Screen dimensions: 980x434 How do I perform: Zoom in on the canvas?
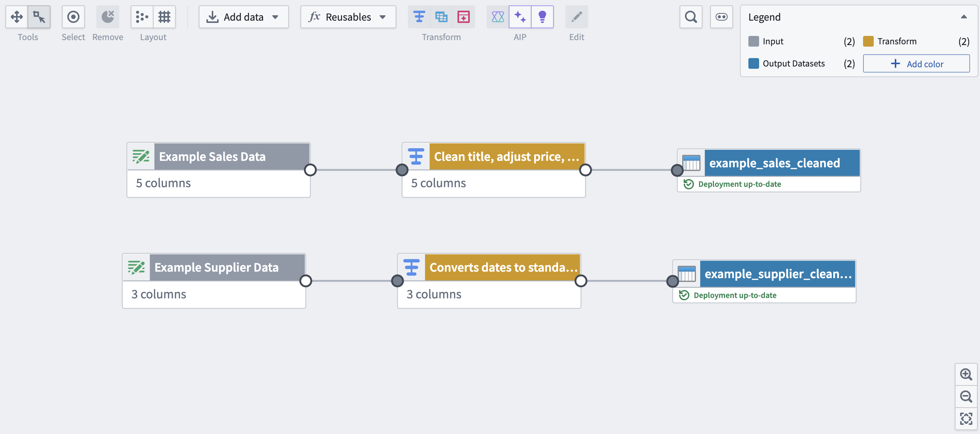click(966, 374)
